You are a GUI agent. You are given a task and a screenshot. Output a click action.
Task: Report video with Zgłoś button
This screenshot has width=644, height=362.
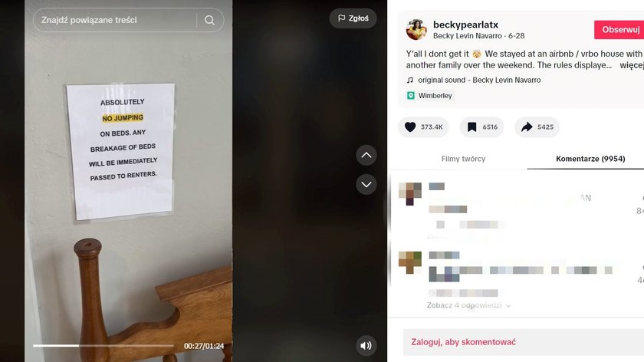pyautogui.click(x=353, y=18)
